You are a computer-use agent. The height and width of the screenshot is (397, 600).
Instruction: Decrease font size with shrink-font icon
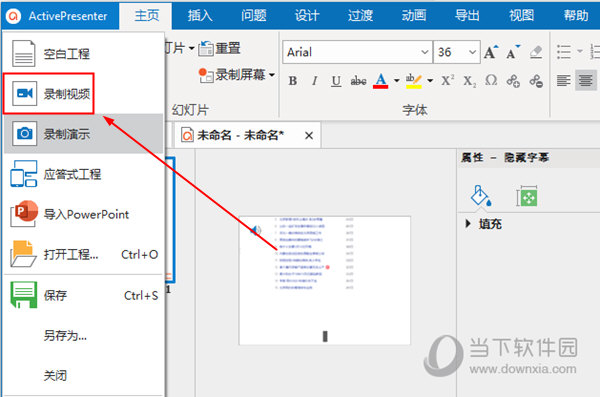point(513,52)
